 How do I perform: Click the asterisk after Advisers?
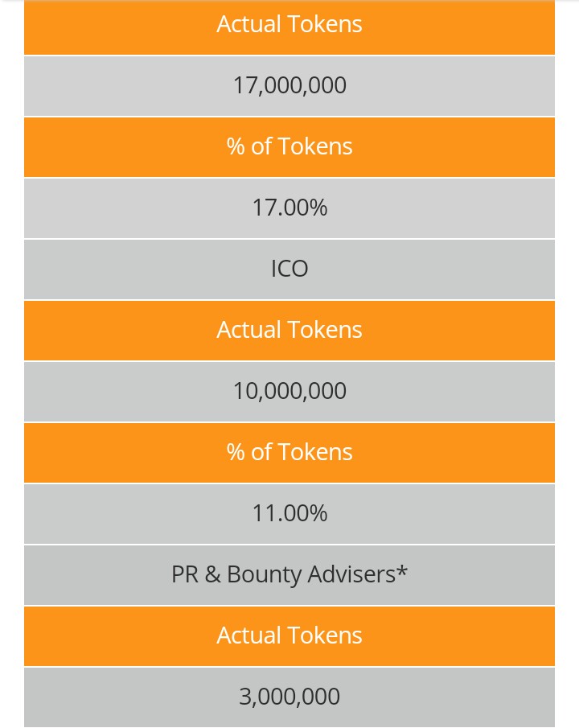[402, 570]
